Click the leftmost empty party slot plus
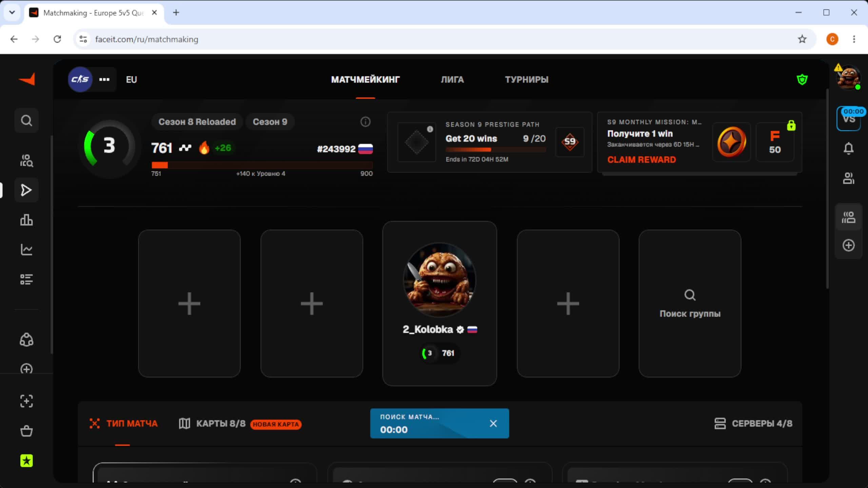The image size is (868, 488). [x=189, y=304]
